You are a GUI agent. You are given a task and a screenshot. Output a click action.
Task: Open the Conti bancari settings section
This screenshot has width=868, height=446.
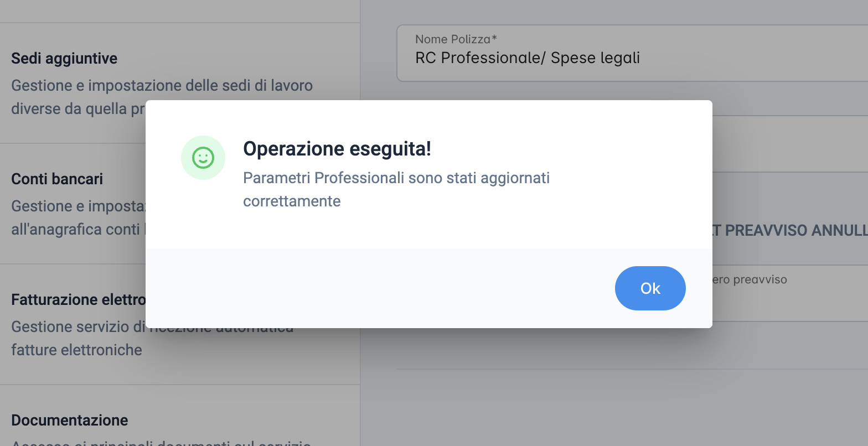73,204
